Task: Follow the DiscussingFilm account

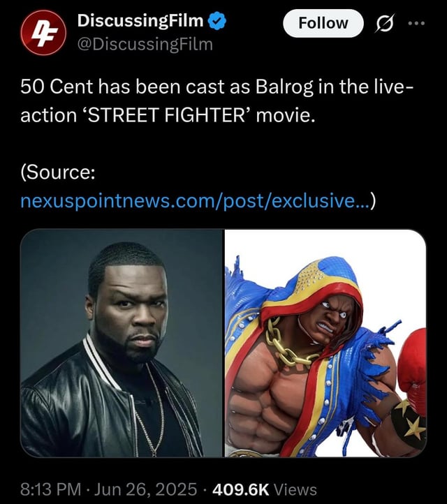Action: point(323,23)
